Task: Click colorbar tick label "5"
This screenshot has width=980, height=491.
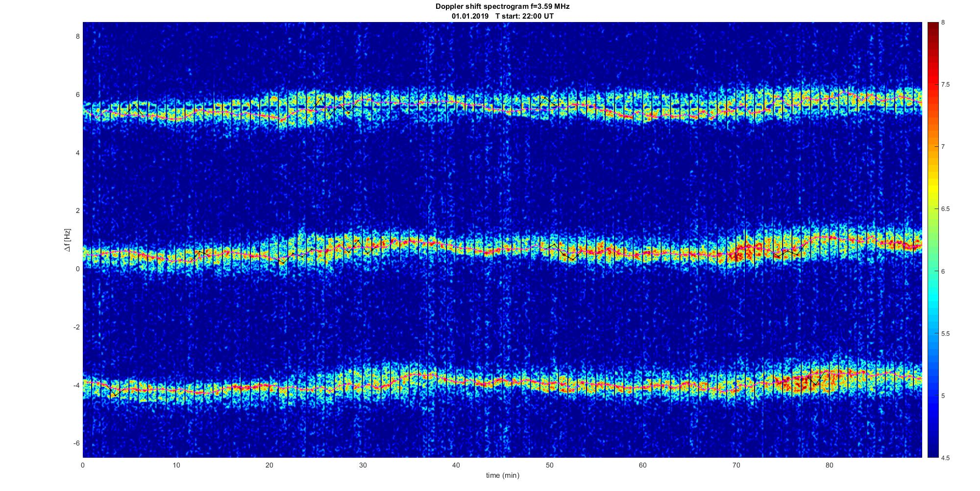Action: pyautogui.click(x=943, y=396)
